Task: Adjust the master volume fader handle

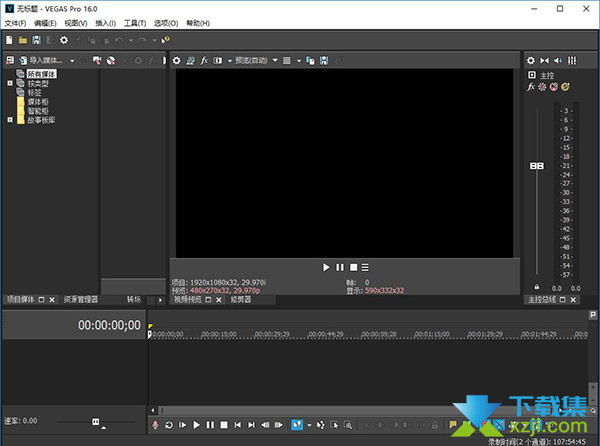Action: [537, 166]
